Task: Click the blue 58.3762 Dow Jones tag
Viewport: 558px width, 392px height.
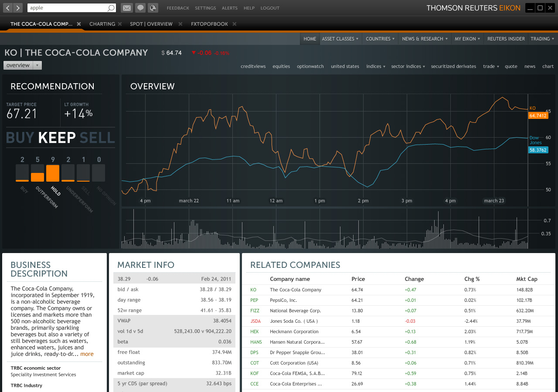Action: click(538, 150)
